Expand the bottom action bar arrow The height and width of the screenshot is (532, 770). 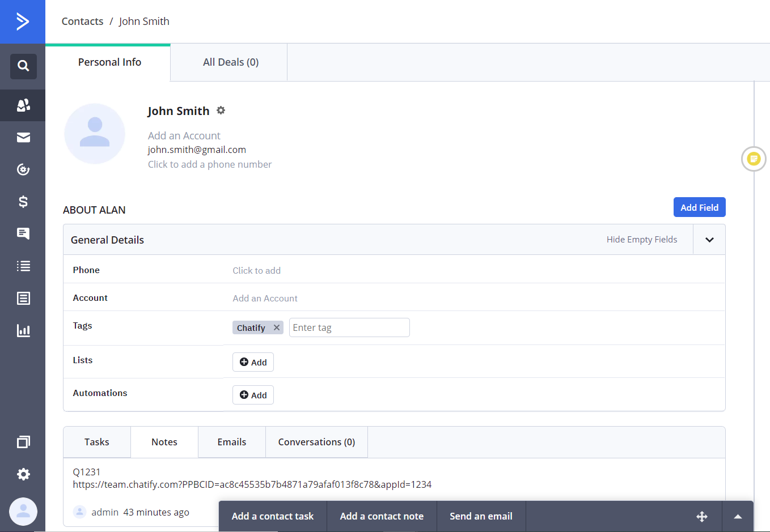point(738,517)
